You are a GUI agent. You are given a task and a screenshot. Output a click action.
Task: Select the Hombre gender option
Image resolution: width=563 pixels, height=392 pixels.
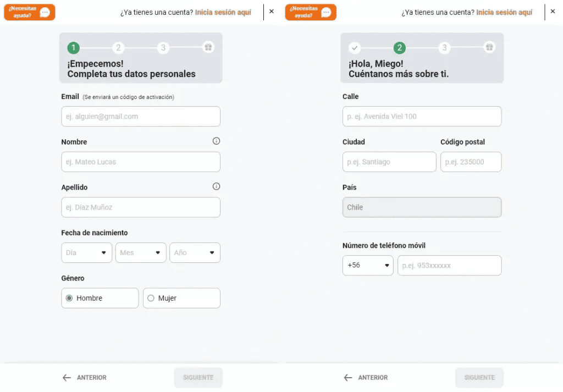100,298
